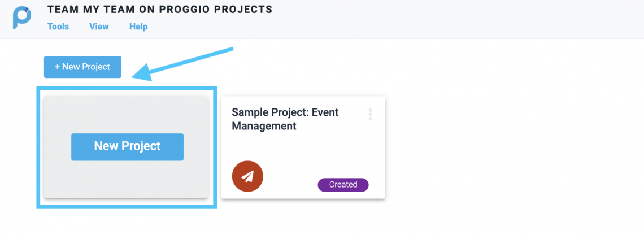Open Sample Project: Event Management title
Image resolution: width=644 pixels, height=235 pixels.
(x=285, y=119)
